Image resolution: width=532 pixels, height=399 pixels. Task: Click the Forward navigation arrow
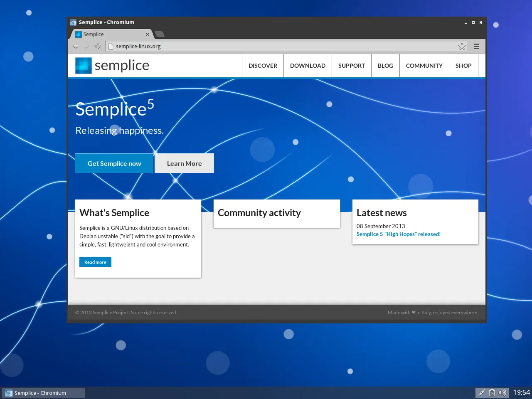[x=86, y=46]
